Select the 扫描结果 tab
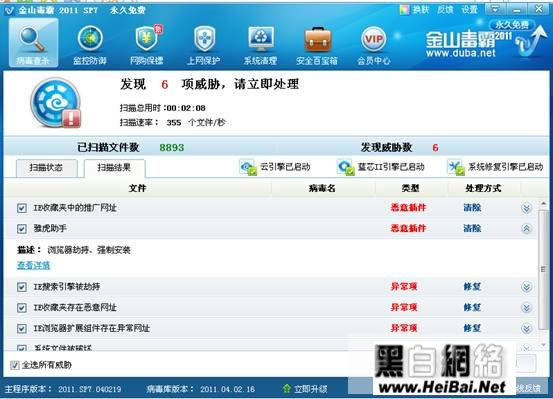This screenshot has width=553, height=399. pyautogui.click(x=114, y=168)
